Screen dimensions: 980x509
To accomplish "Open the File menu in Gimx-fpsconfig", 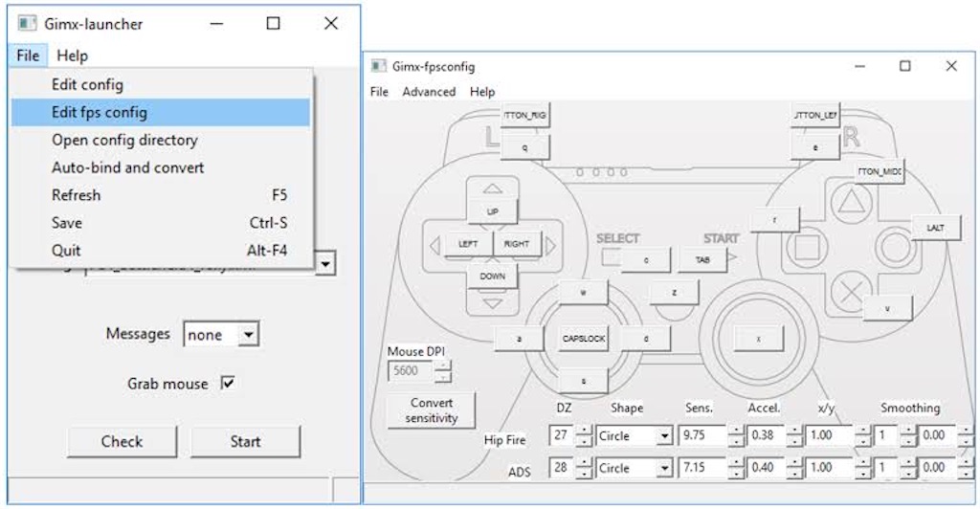I will click(x=379, y=92).
